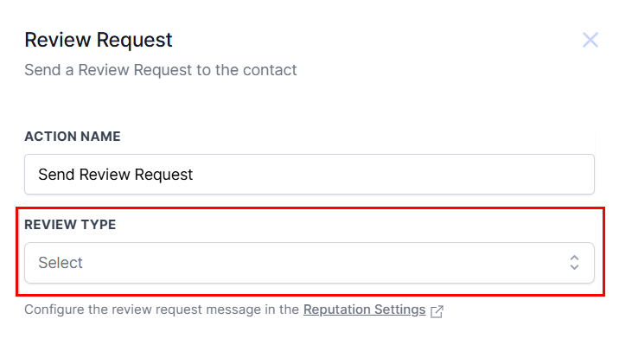
Task: Expand the Review Type combo box options
Action: 309,263
